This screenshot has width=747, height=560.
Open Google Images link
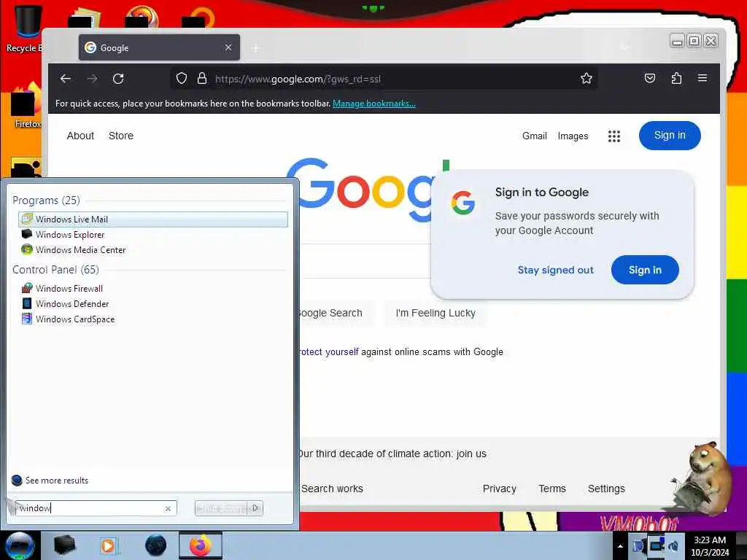click(x=573, y=136)
